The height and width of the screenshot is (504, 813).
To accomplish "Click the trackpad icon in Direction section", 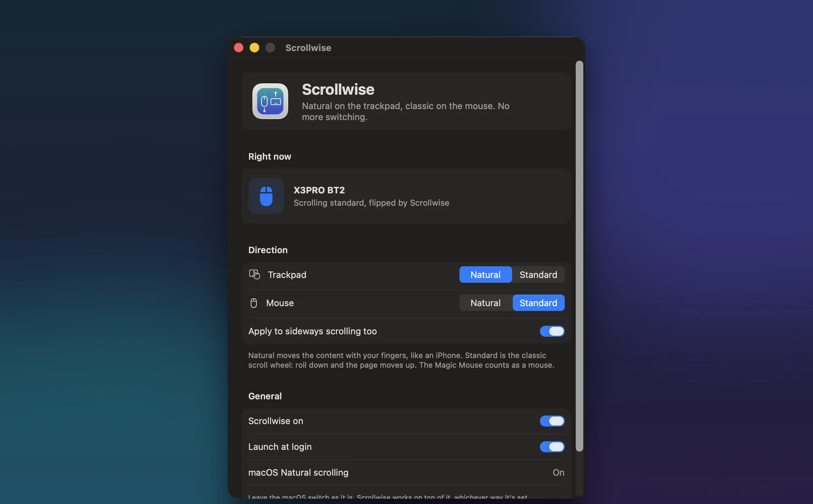I will 255,274.
